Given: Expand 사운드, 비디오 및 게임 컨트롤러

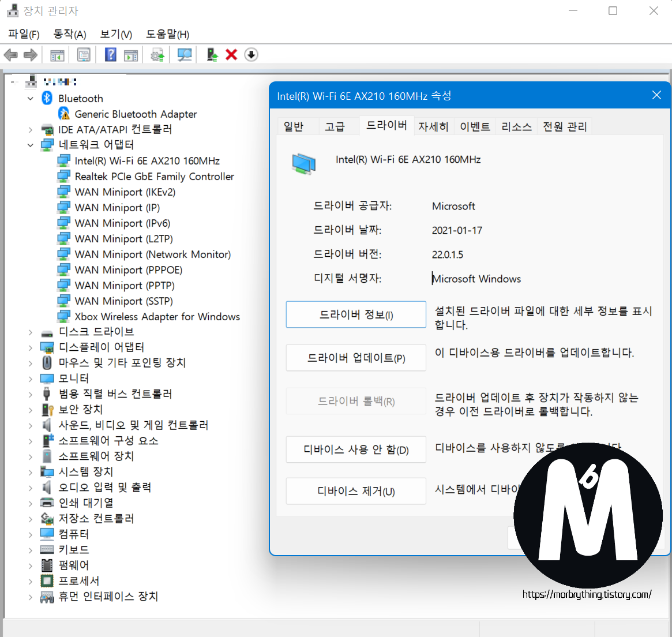Looking at the screenshot, I should tap(31, 425).
